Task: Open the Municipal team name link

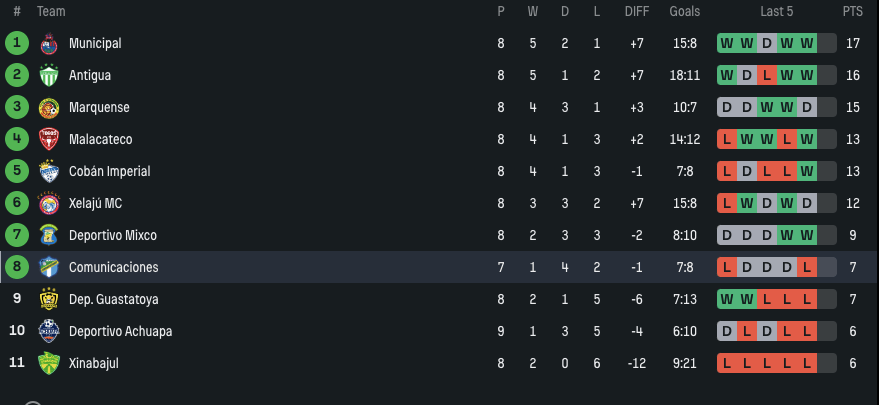Action: (95, 44)
